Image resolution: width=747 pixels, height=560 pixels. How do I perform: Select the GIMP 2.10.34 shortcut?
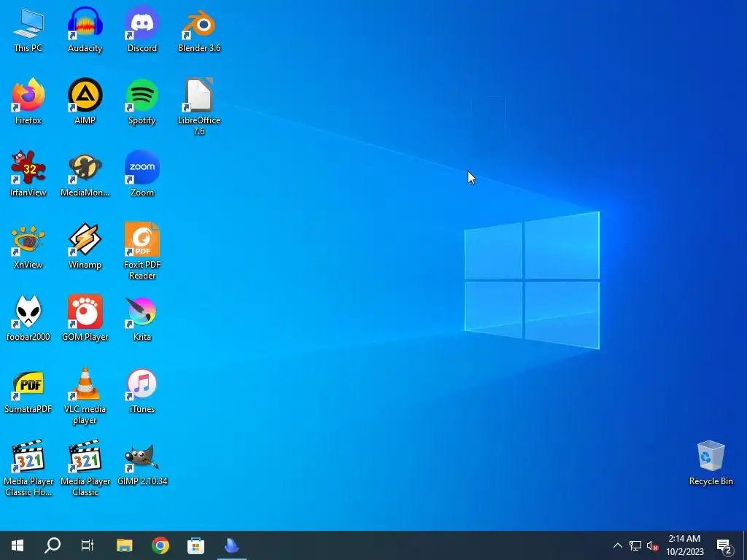click(142, 463)
